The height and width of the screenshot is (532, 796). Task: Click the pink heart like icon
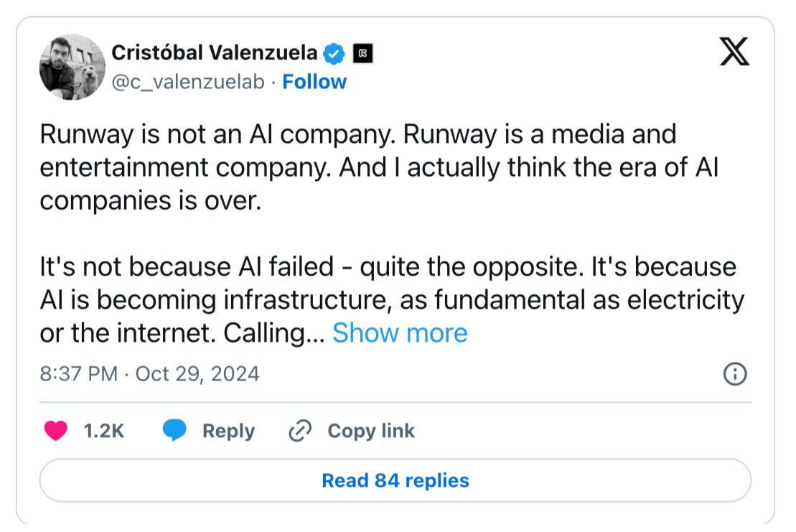tap(56, 431)
